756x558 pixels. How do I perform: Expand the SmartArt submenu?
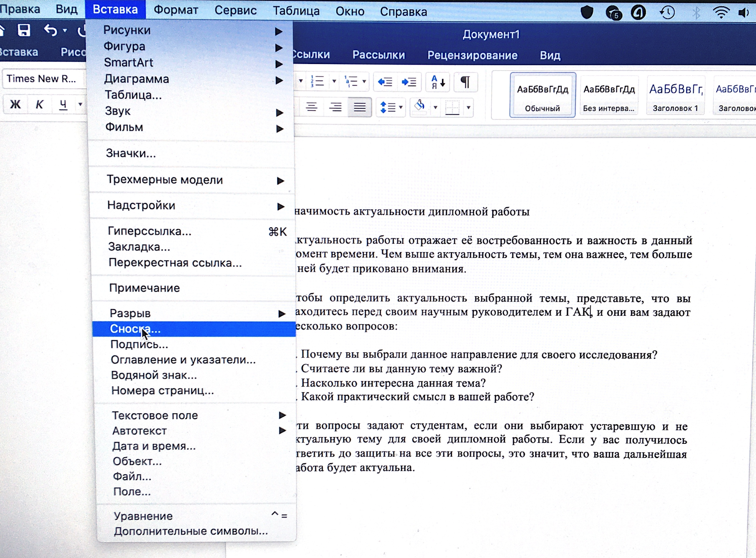click(x=192, y=62)
